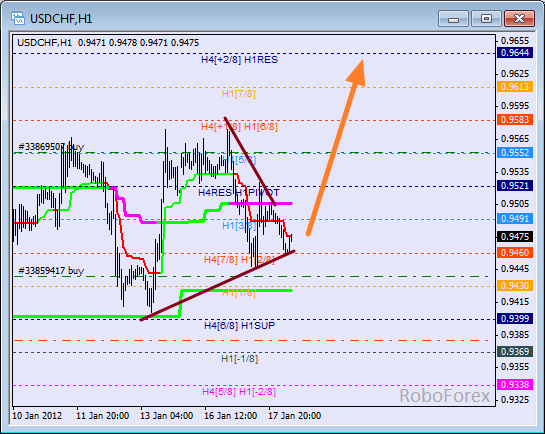Click the red 0.9583 price label
This screenshot has width=545, height=434.
[x=515, y=120]
